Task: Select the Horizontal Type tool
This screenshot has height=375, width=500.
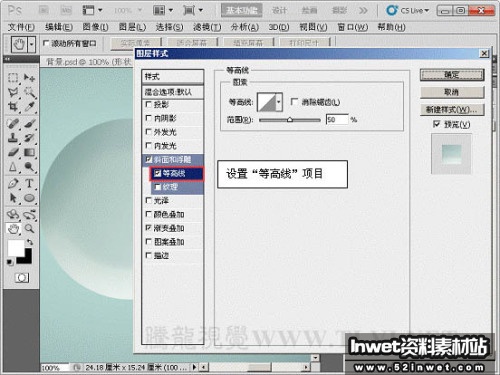Action: pyautogui.click(x=29, y=183)
